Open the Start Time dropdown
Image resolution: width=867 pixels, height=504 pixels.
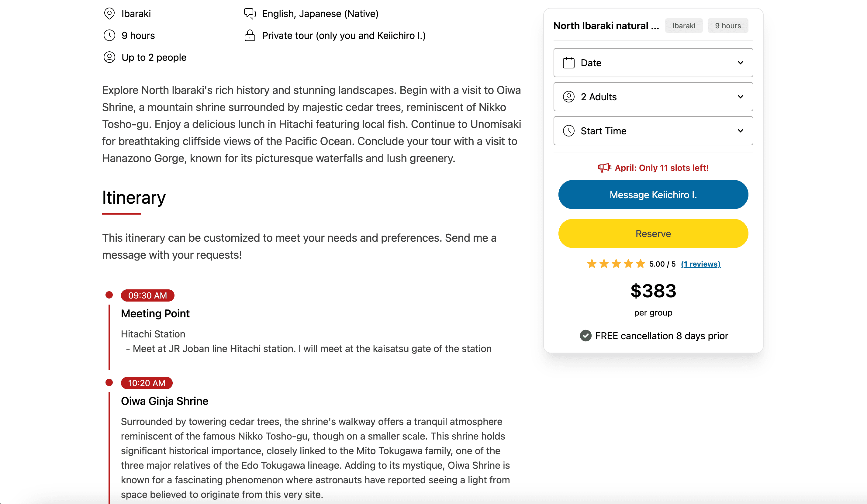point(653,131)
